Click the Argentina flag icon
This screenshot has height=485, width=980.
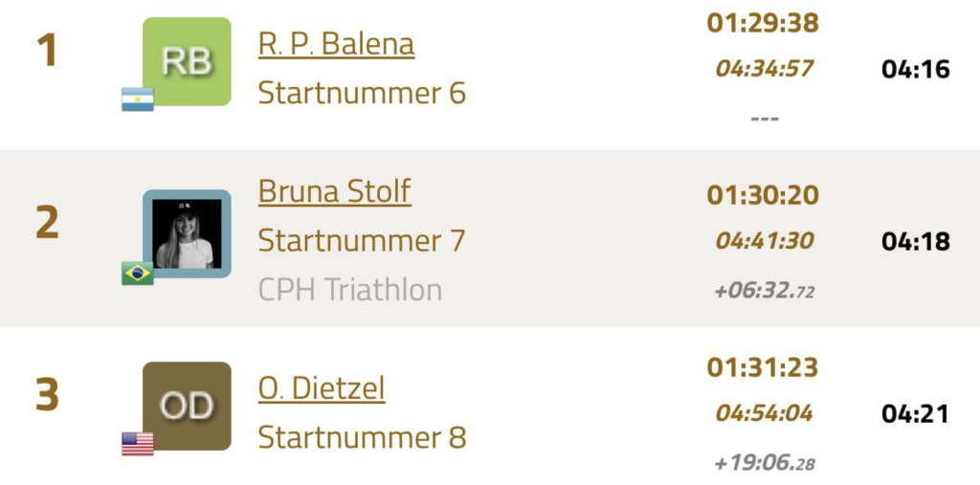click(138, 99)
